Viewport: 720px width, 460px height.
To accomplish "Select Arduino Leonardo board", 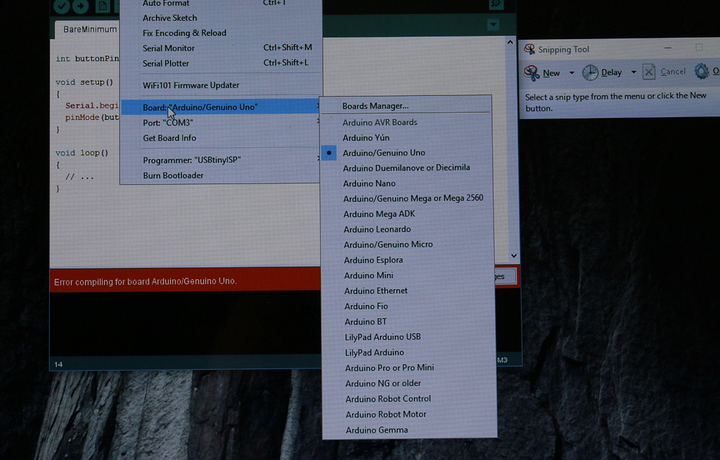I will click(377, 230).
